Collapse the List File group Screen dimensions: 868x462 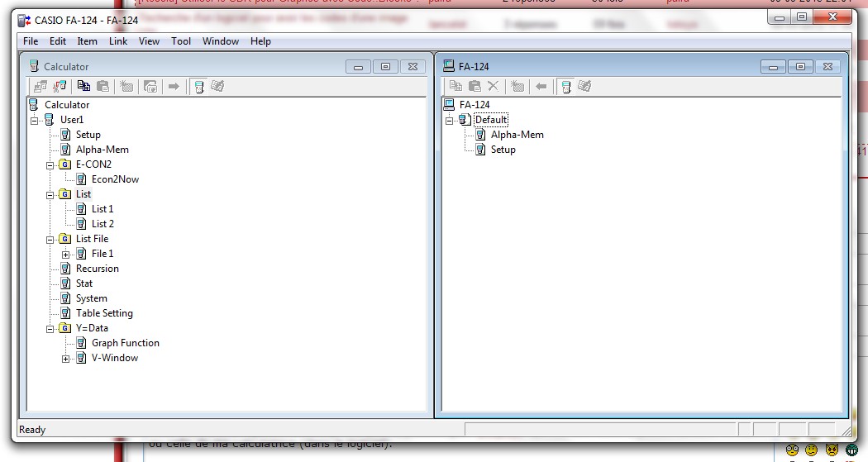point(50,241)
